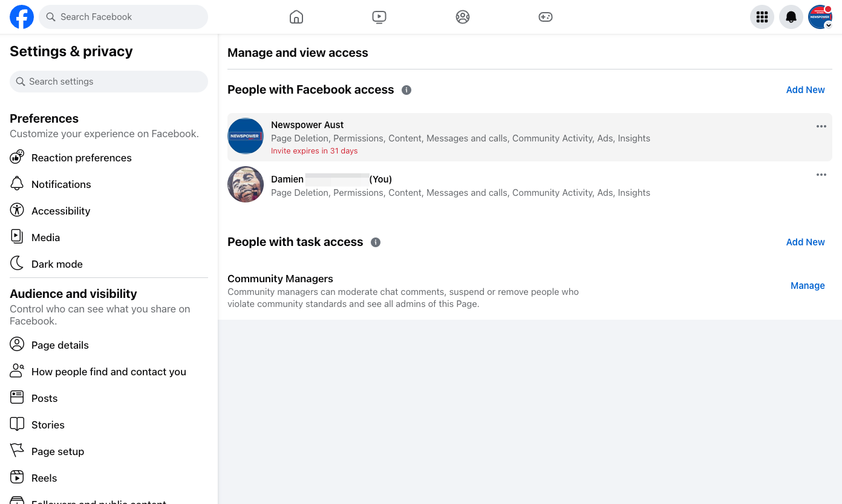Open the Video tab icon
842x504 pixels.
click(379, 17)
